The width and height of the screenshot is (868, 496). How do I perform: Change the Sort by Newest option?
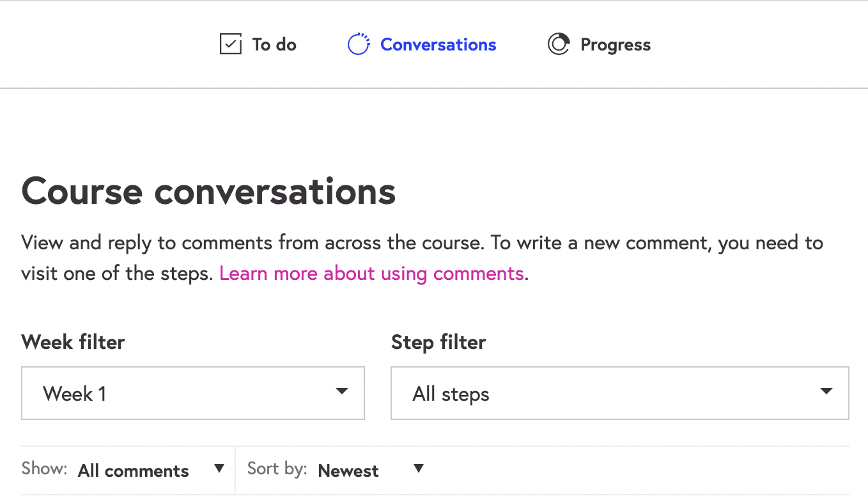(348, 471)
